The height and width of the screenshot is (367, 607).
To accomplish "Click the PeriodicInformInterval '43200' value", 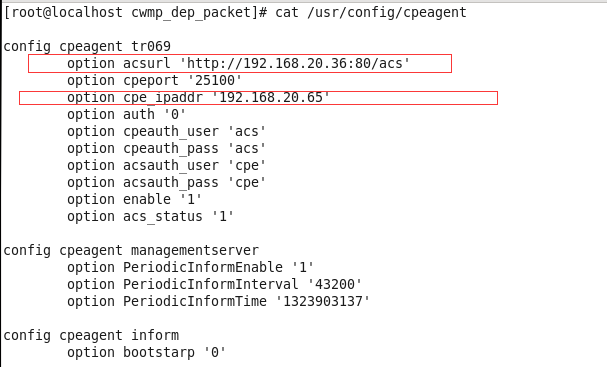I will point(334,285).
